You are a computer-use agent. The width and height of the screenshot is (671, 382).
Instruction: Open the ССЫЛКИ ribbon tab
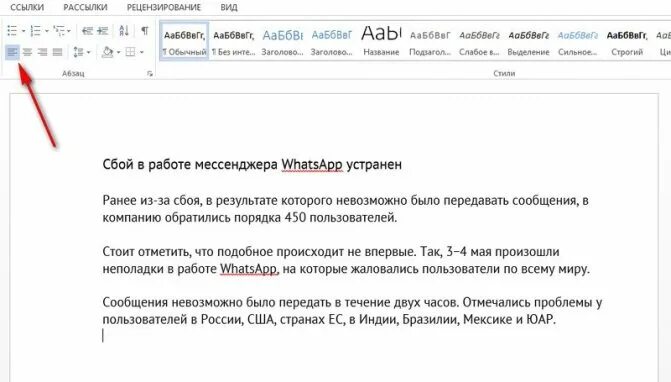pos(27,7)
